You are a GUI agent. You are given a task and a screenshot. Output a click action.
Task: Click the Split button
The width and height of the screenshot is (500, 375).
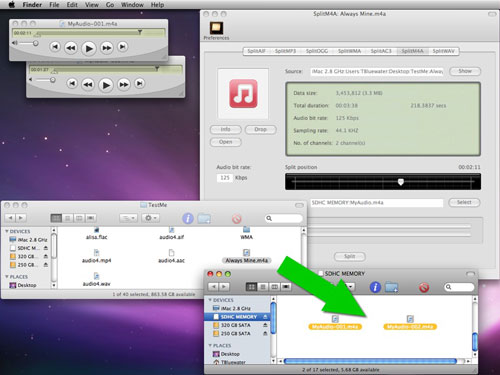click(x=350, y=256)
